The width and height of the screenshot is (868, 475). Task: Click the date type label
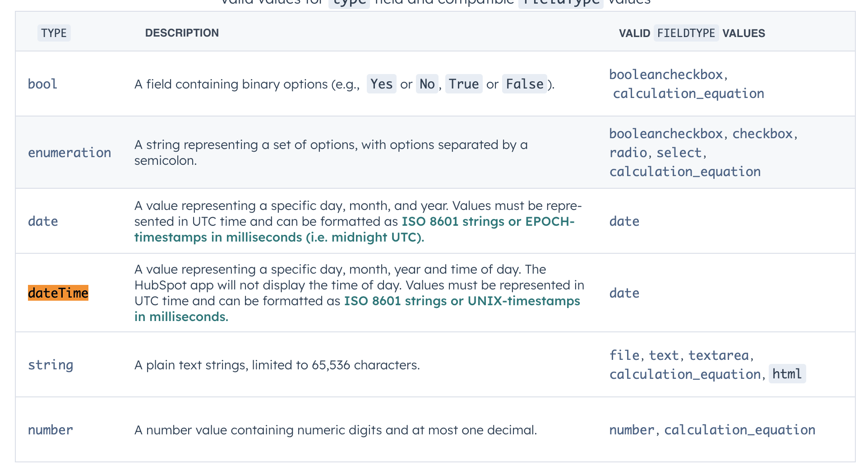pos(43,221)
